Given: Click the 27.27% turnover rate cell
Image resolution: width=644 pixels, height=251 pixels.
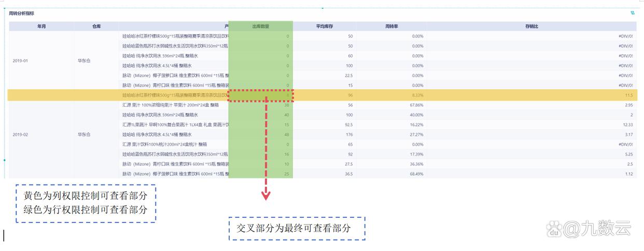Looking at the screenshot, I should (416, 134).
